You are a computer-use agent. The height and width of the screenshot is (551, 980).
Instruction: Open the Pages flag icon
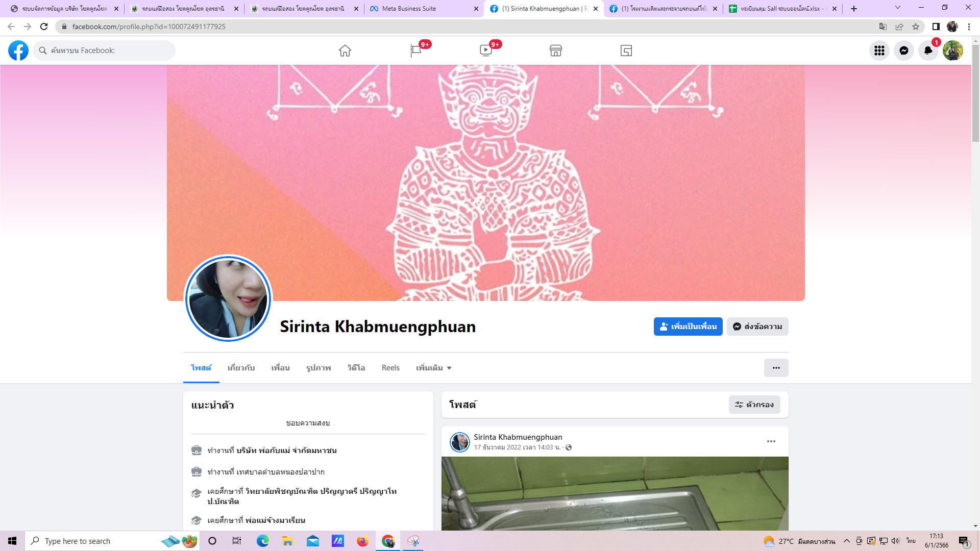pyautogui.click(x=415, y=51)
